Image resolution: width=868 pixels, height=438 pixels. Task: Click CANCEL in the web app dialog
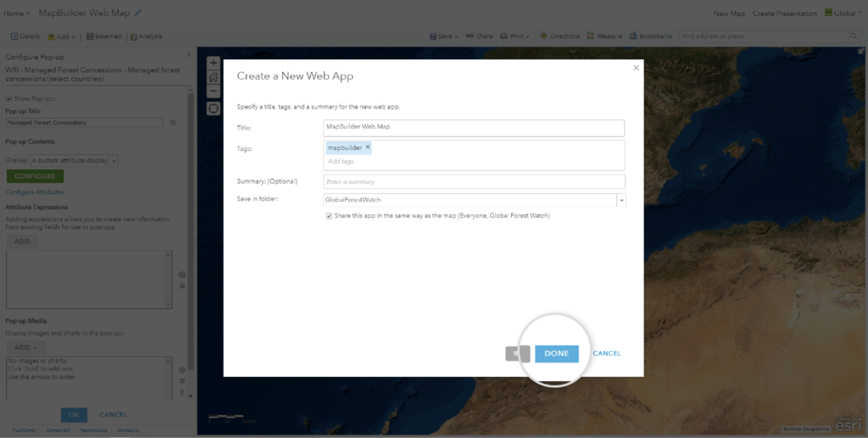click(x=607, y=353)
